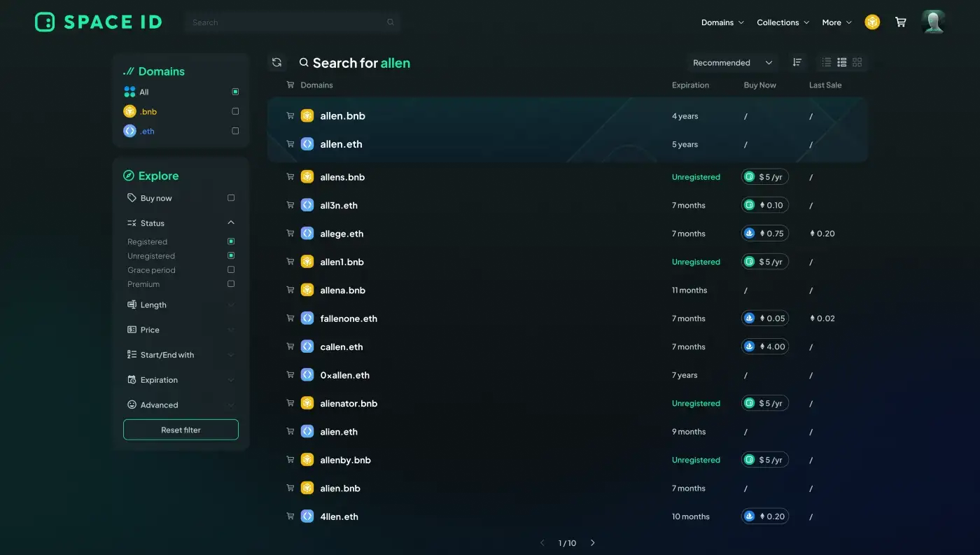980x555 pixels.
Task: Switch to grid view
Action: point(857,62)
